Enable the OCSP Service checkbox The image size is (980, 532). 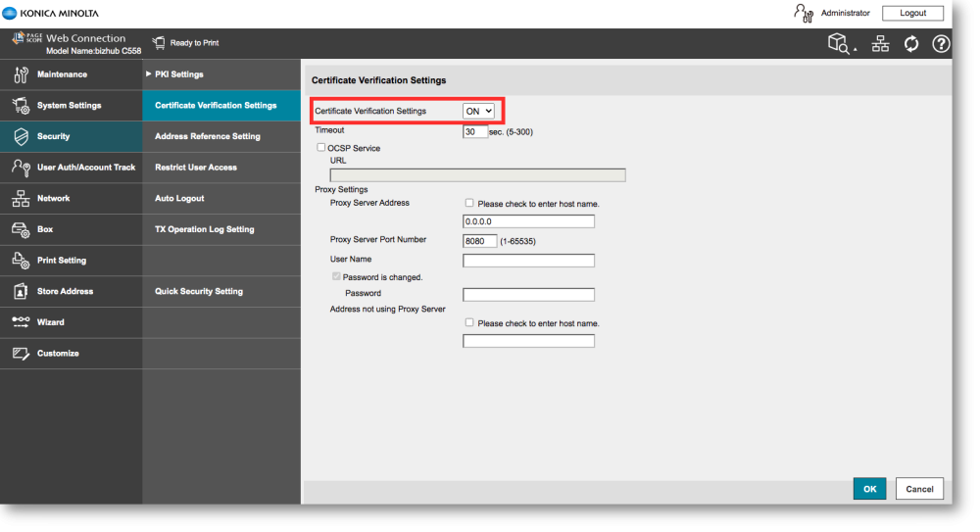pyautogui.click(x=320, y=148)
